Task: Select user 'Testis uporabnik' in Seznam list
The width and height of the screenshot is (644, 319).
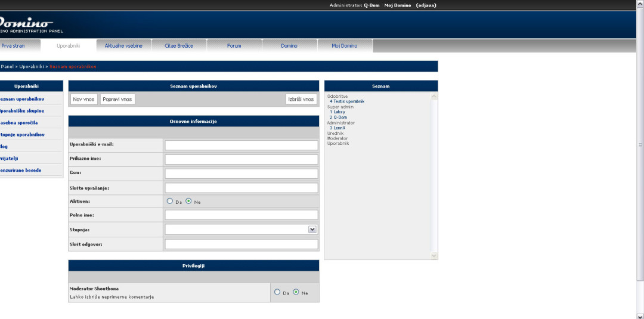Action: tap(348, 101)
